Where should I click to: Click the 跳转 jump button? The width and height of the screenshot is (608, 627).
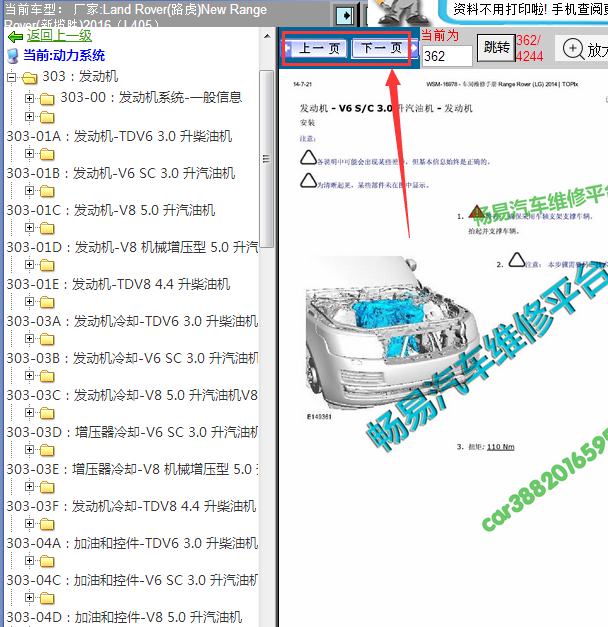click(x=496, y=48)
